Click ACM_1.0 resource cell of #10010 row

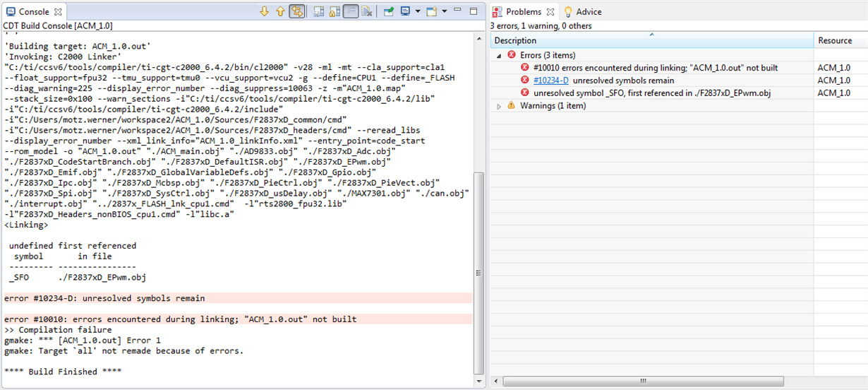tap(833, 68)
